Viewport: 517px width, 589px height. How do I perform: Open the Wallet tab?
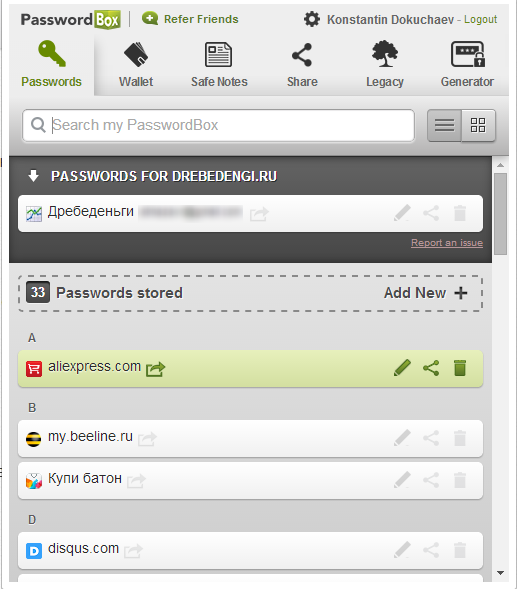(136, 65)
